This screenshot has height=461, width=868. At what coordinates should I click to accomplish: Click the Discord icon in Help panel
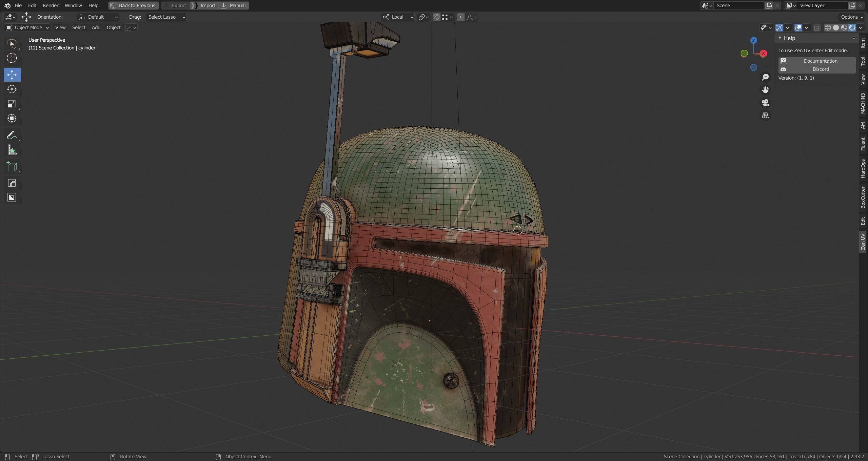pyautogui.click(x=783, y=69)
